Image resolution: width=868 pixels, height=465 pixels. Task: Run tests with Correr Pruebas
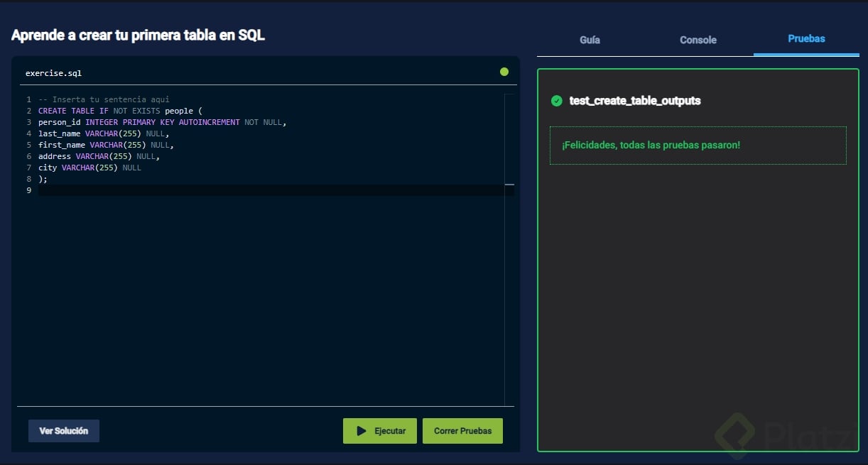[x=462, y=431]
